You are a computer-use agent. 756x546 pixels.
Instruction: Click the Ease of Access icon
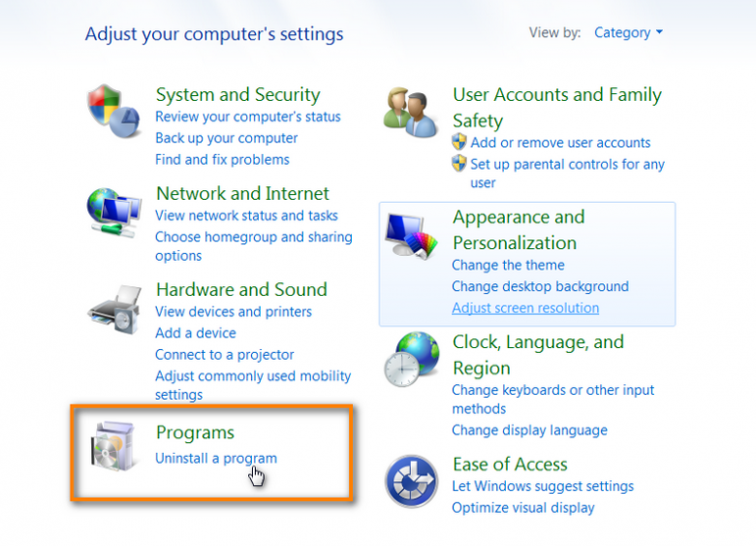(x=411, y=481)
